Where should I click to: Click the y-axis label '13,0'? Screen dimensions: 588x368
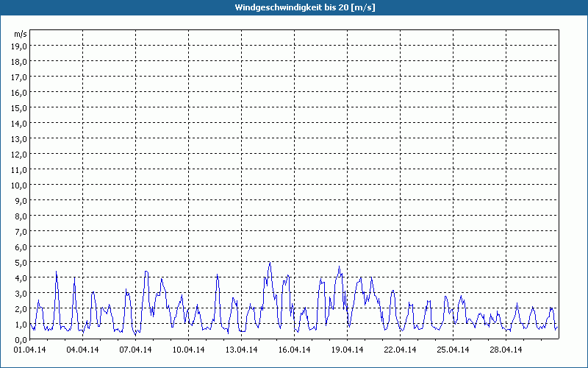coord(19,139)
